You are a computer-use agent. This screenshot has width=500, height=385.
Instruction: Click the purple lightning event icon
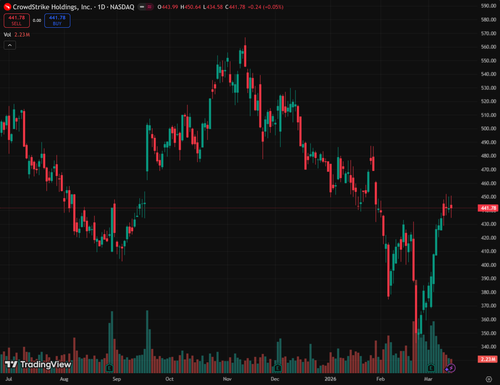pos(451,368)
